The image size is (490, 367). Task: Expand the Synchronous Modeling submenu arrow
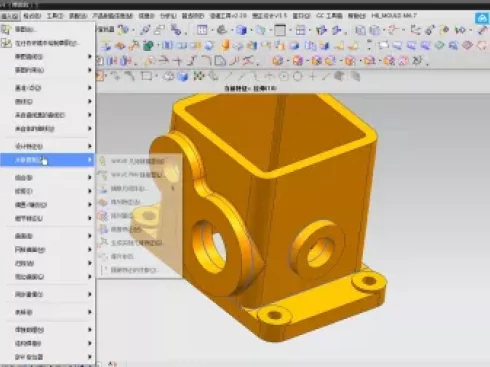pyautogui.click(x=89, y=294)
